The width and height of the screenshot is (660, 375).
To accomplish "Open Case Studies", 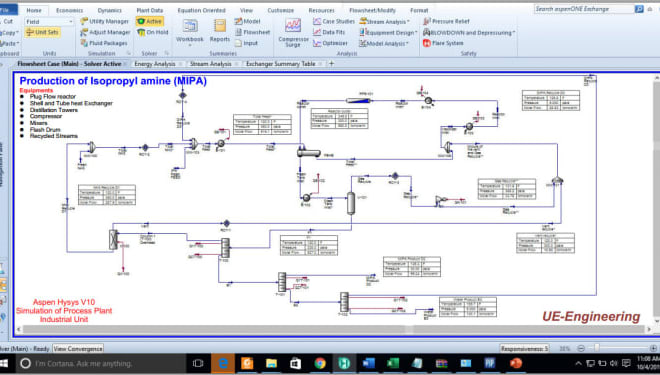I will [x=334, y=21].
